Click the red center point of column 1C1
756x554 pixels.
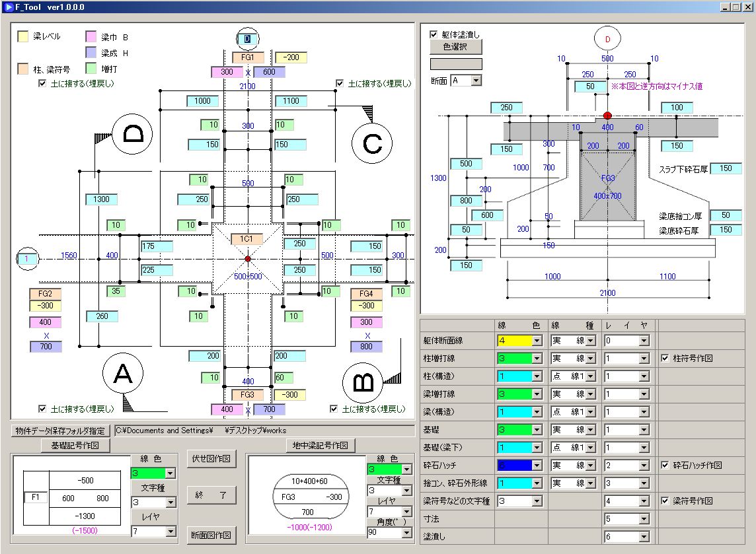[248, 259]
